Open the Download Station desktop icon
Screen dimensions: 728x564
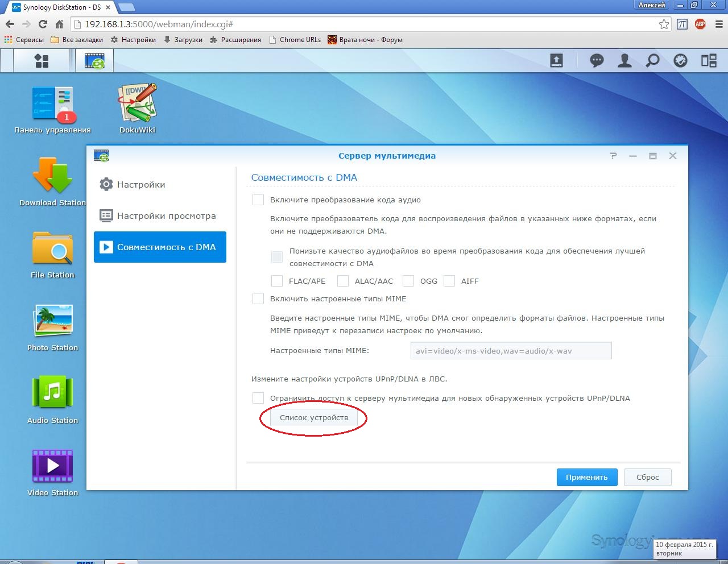click(52, 177)
